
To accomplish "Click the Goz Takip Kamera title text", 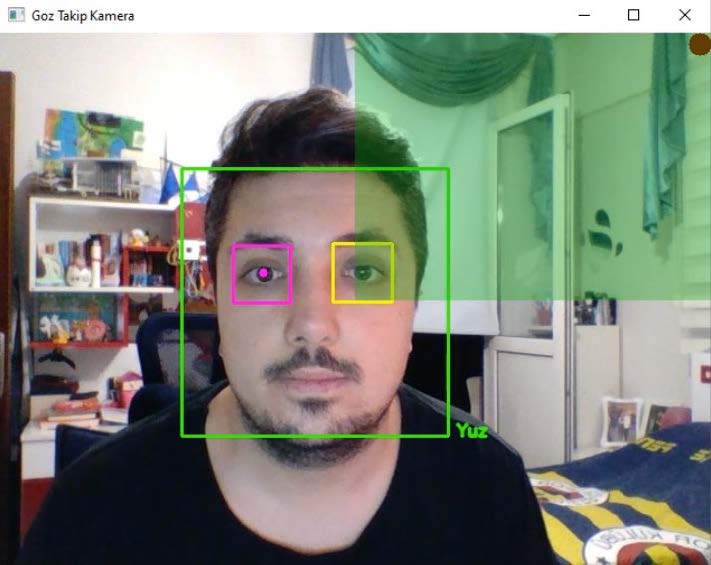I will [x=83, y=16].
